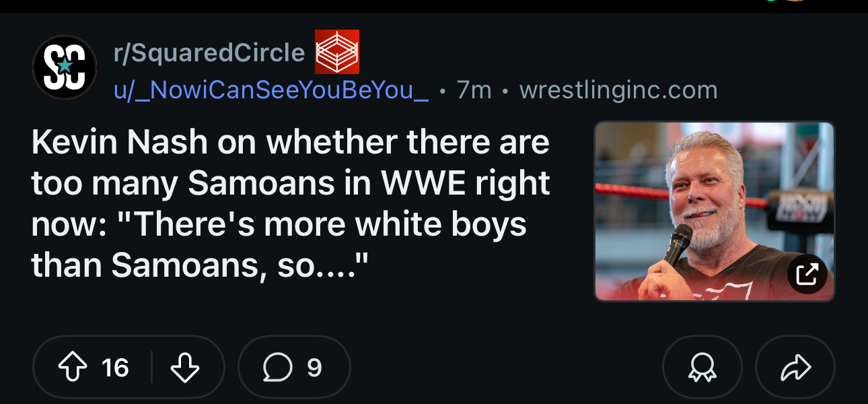
Task: Visit the wrestlinginc.com source link
Action: (x=618, y=90)
